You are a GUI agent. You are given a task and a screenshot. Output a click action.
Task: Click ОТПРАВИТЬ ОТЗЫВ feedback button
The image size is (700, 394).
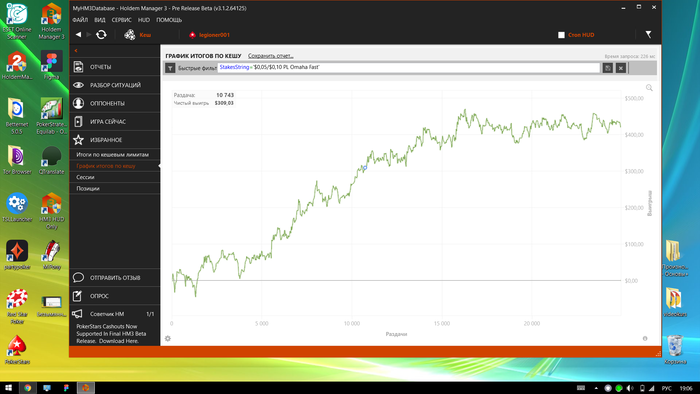coord(115,278)
